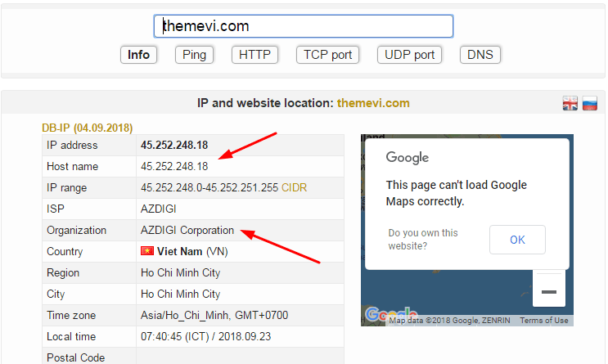Click the 'Host name' row label
Viewport: 608px width, 364px height.
tap(73, 166)
